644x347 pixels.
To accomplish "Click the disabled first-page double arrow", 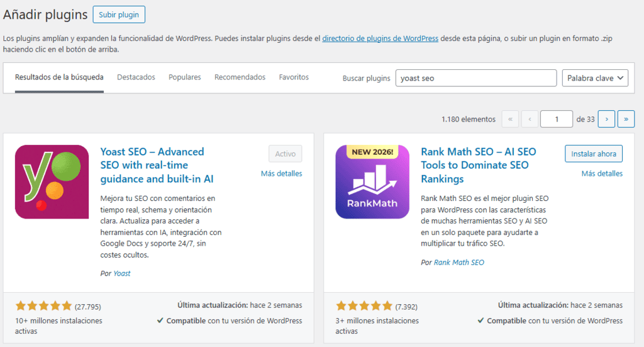I will [510, 119].
